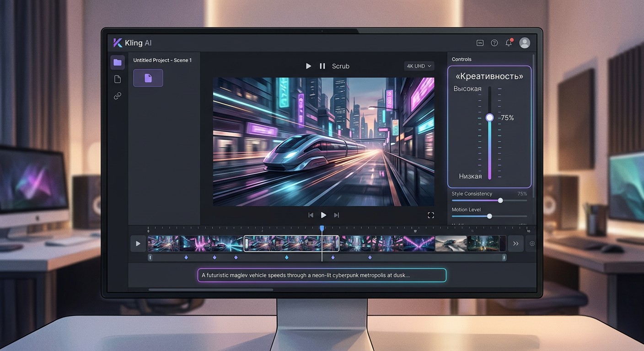Skip to next frame below preview
Viewport: 644px width, 351px height.
[x=337, y=215]
